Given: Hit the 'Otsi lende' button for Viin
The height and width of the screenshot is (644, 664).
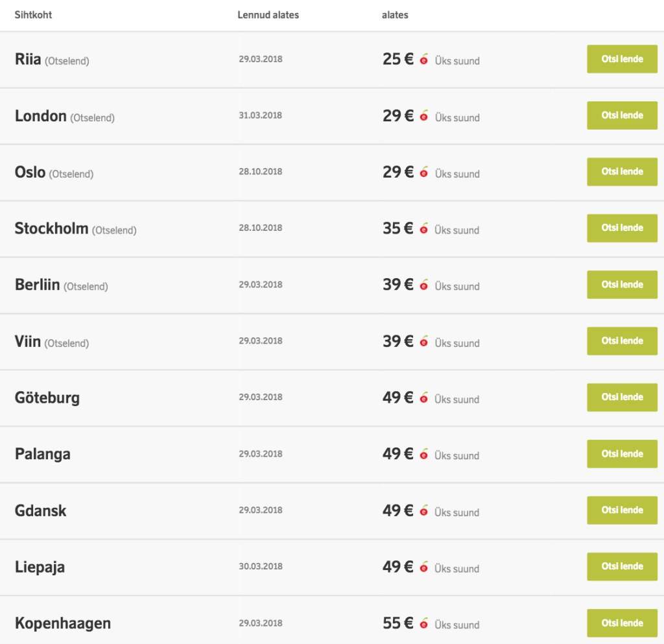Looking at the screenshot, I should click(x=622, y=341).
